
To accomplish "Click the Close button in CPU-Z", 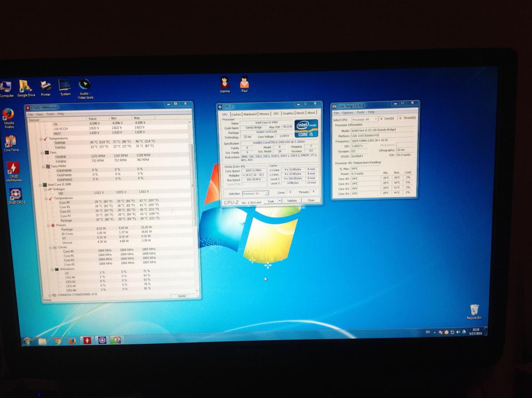I will pyautogui.click(x=311, y=200).
